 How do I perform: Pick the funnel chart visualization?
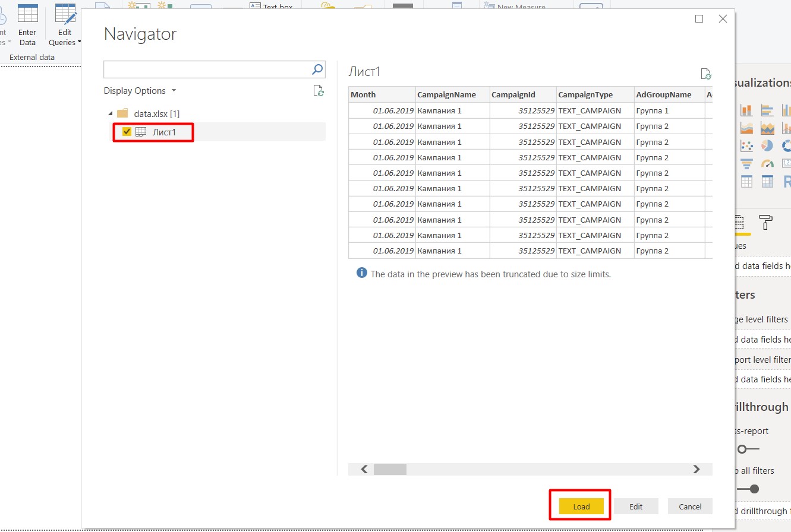click(x=746, y=164)
